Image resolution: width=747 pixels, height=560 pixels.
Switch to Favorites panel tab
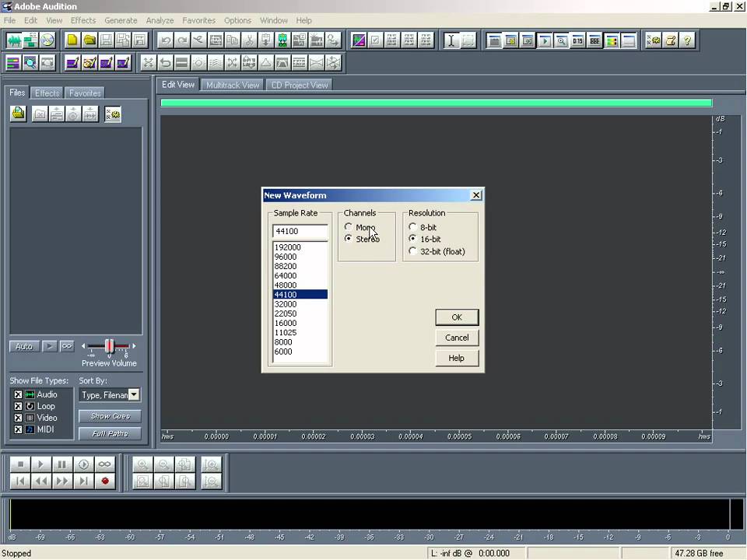click(85, 93)
